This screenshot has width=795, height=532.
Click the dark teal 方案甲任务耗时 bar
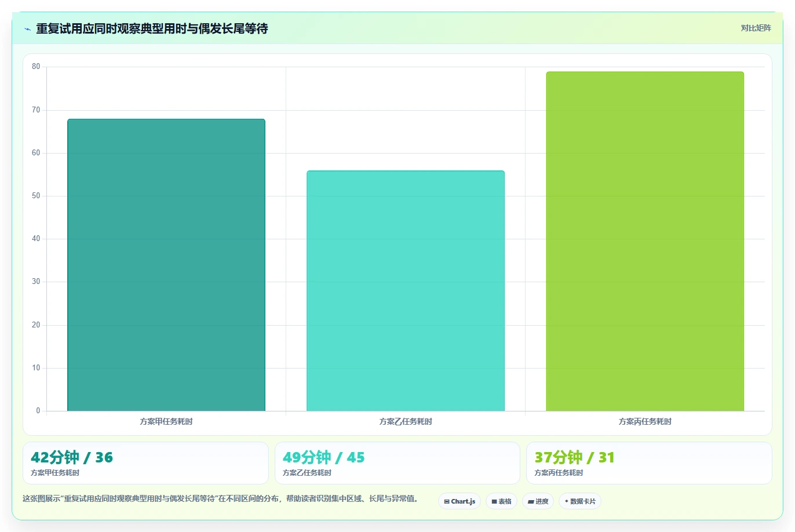tap(166, 265)
